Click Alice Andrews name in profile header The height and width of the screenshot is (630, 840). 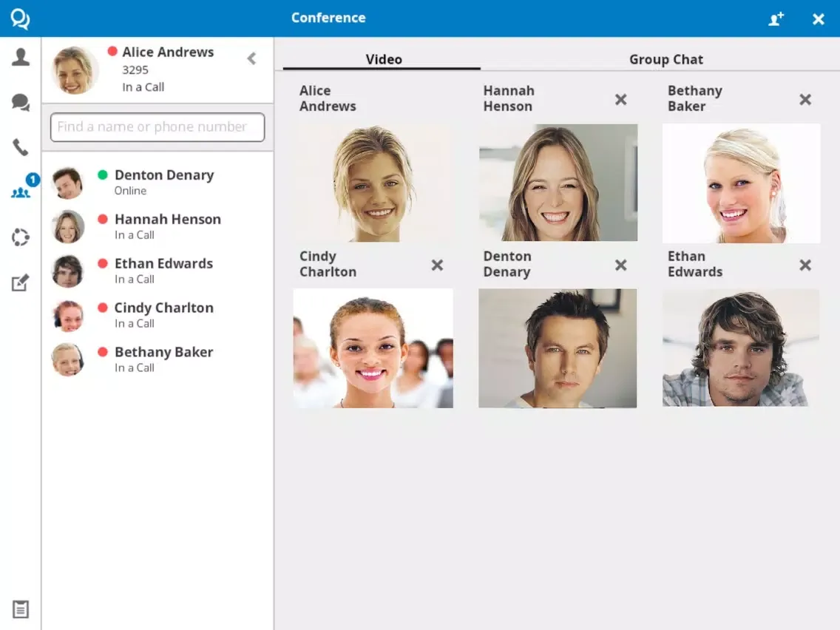[x=168, y=52]
